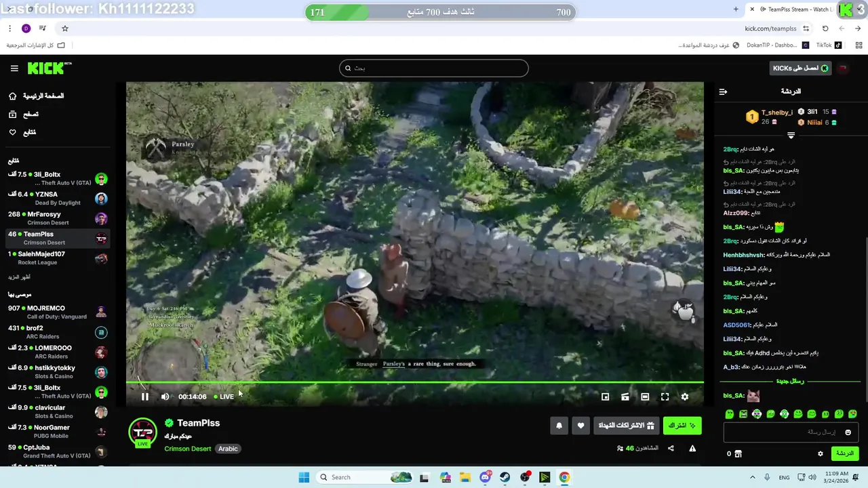Click the chat message input field
This screenshot has width=868, height=488.
[791, 432]
